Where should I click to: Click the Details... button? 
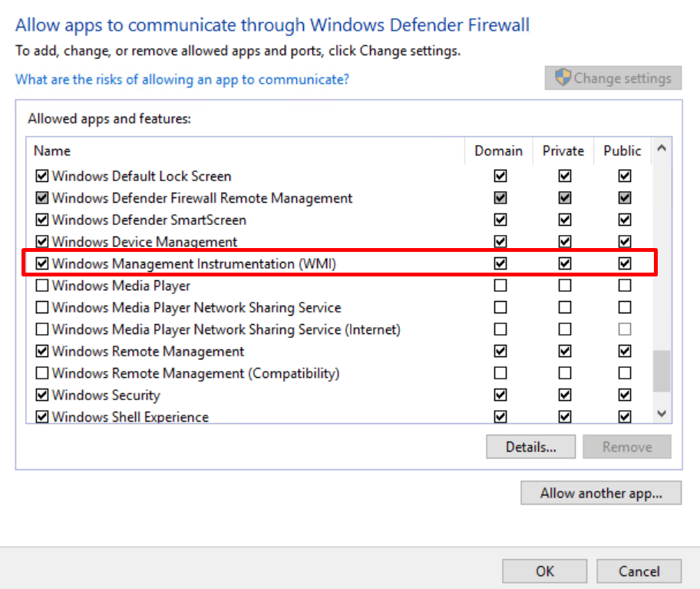[x=530, y=447]
